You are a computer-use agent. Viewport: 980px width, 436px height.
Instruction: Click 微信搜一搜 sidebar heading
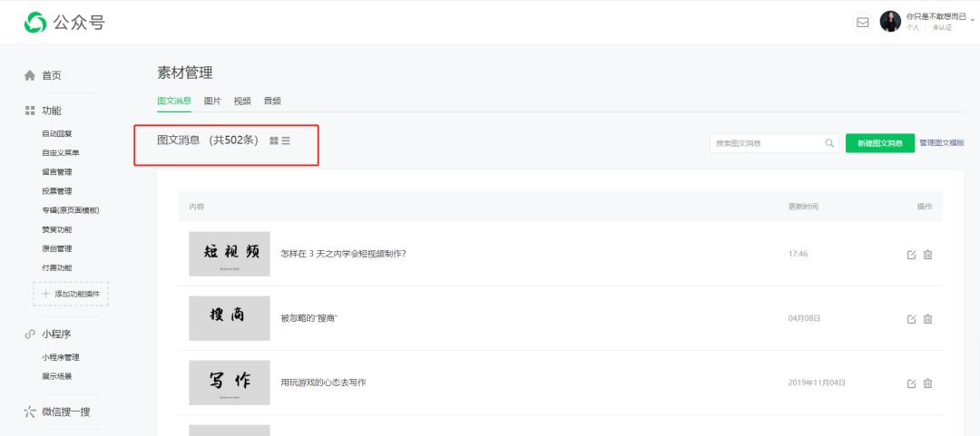[67, 412]
